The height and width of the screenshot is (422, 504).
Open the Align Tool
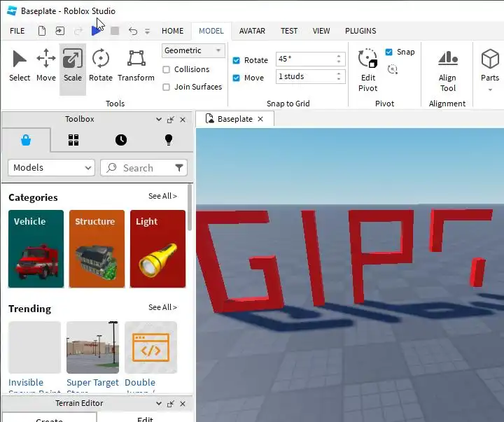coord(447,71)
